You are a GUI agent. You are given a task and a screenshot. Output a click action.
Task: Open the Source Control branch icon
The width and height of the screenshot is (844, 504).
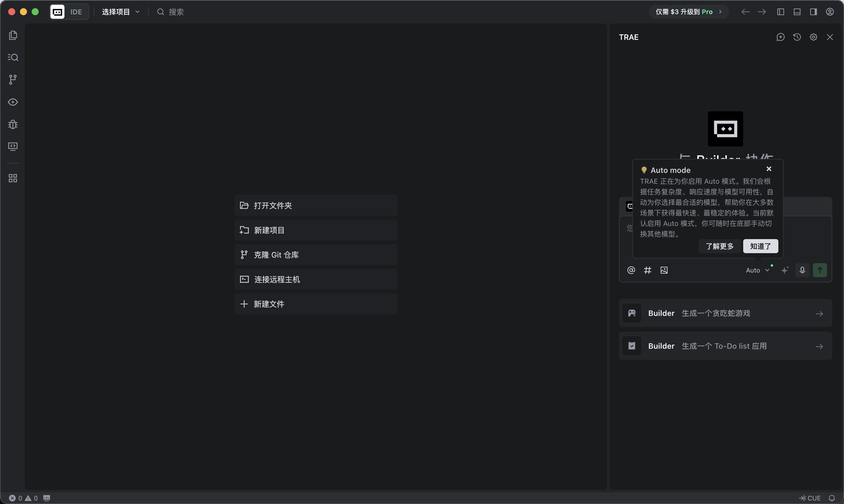13,79
